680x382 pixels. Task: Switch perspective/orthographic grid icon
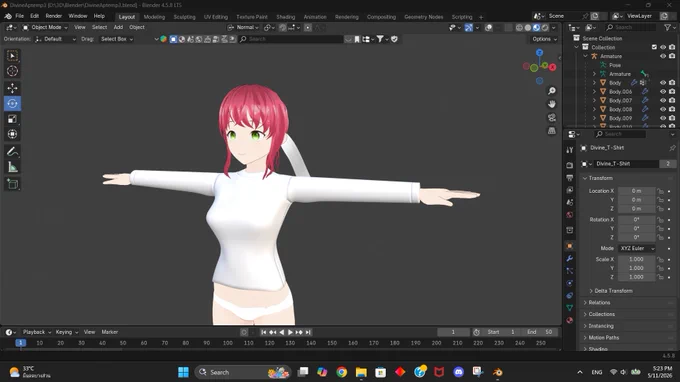(552, 131)
